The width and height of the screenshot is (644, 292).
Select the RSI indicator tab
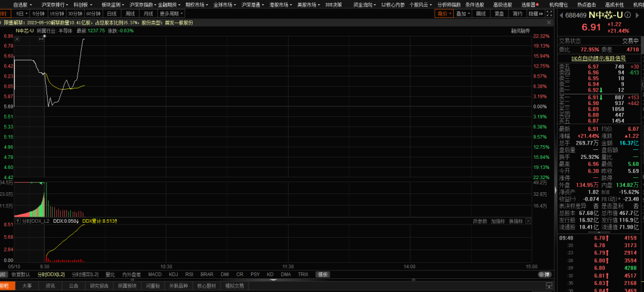(x=189, y=274)
